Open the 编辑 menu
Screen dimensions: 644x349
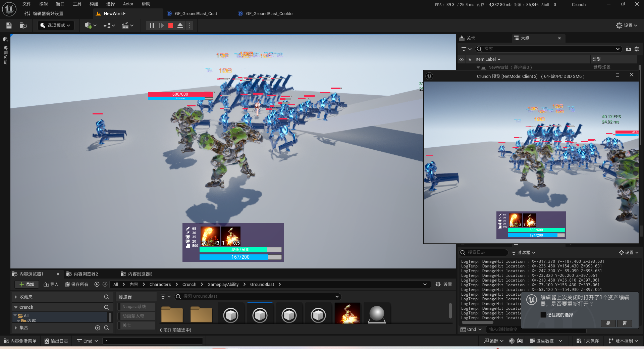[x=44, y=4]
